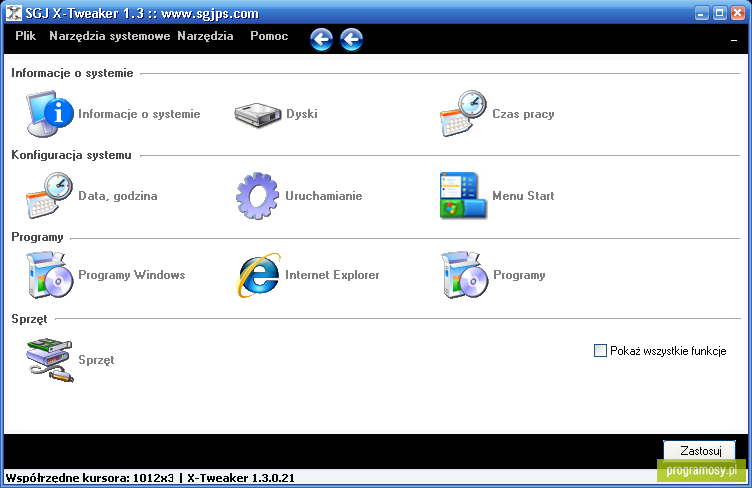Minimize the X-Tweaker window

point(701,13)
